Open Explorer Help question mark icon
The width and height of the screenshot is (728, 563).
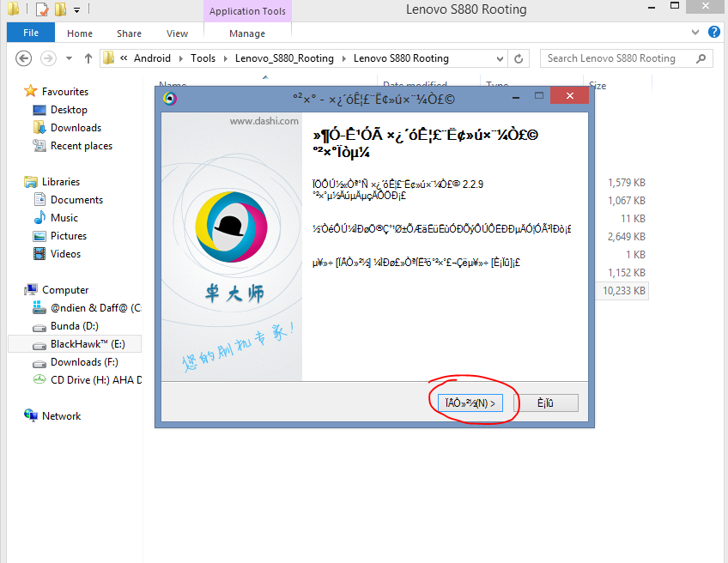pos(714,32)
